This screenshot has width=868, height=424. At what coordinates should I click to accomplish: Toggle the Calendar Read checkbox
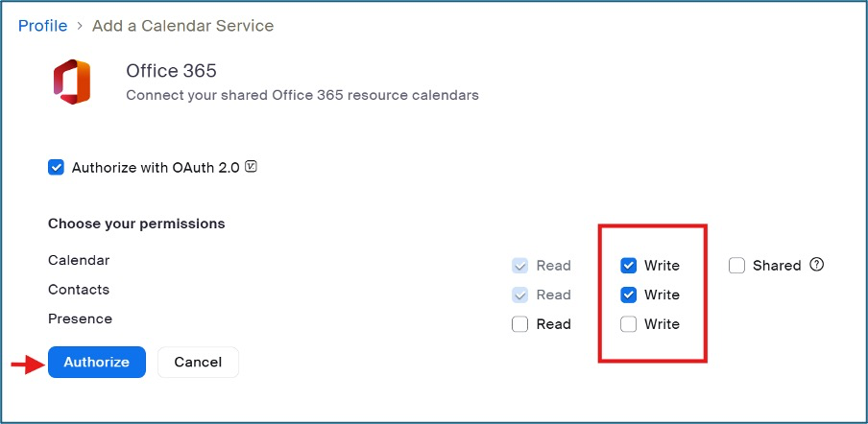coord(520,266)
